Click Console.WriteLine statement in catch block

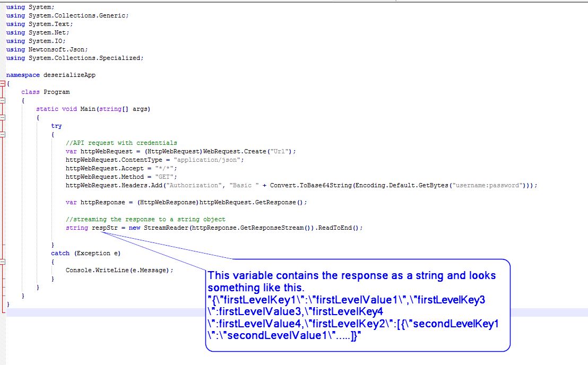[x=119, y=270]
